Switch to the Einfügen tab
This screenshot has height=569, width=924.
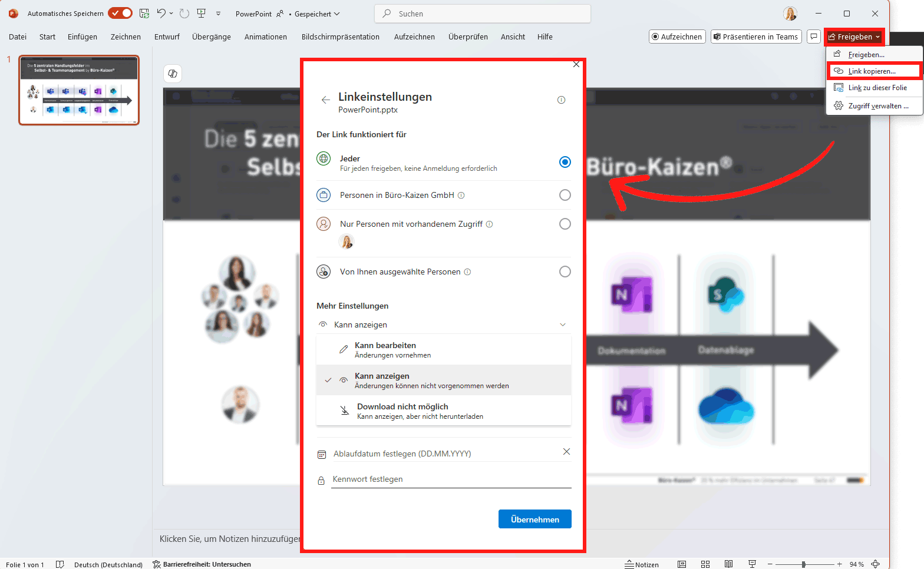coord(82,37)
